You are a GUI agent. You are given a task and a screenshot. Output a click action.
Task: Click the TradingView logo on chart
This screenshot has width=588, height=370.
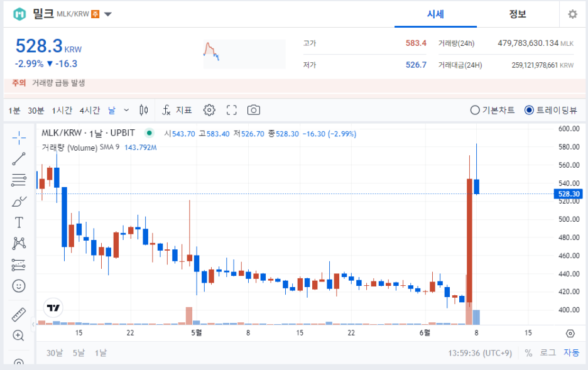coord(53,308)
